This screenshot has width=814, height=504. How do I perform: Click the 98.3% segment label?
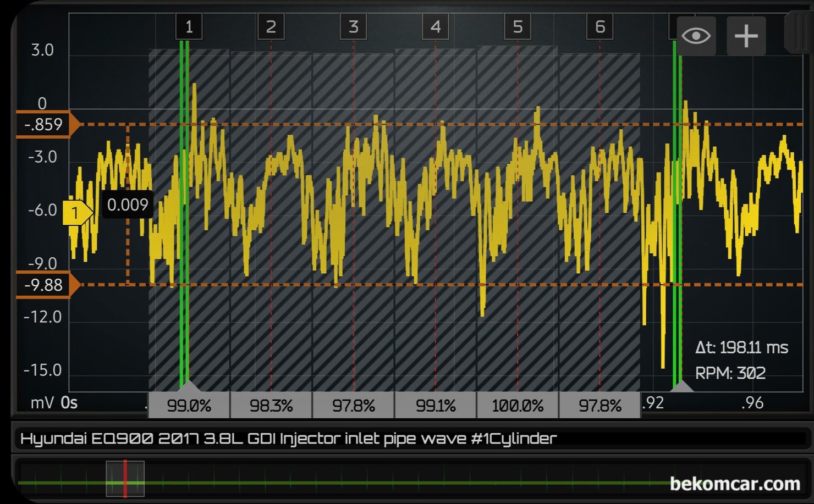(271, 406)
